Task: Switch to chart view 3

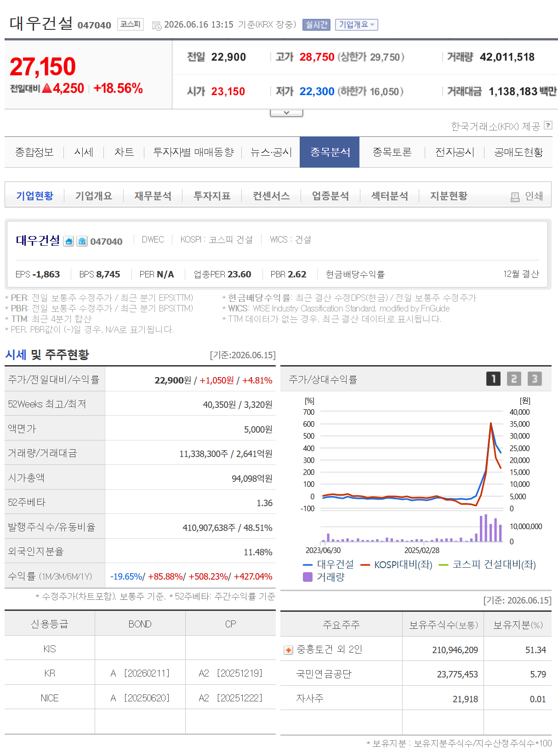Action: (535, 379)
